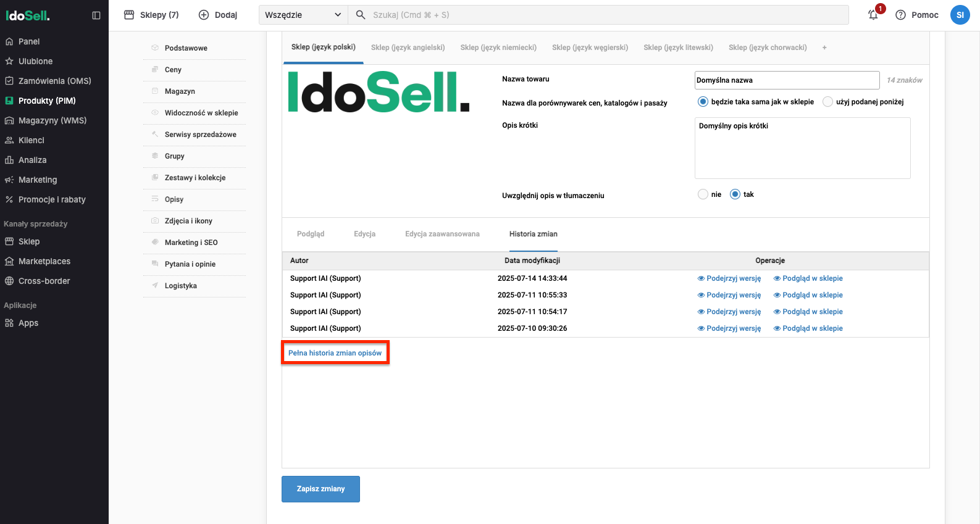Select 'nie' for Uwzględnij opis w tłumaczeniu
This screenshot has height=524, width=980.
pos(703,194)
